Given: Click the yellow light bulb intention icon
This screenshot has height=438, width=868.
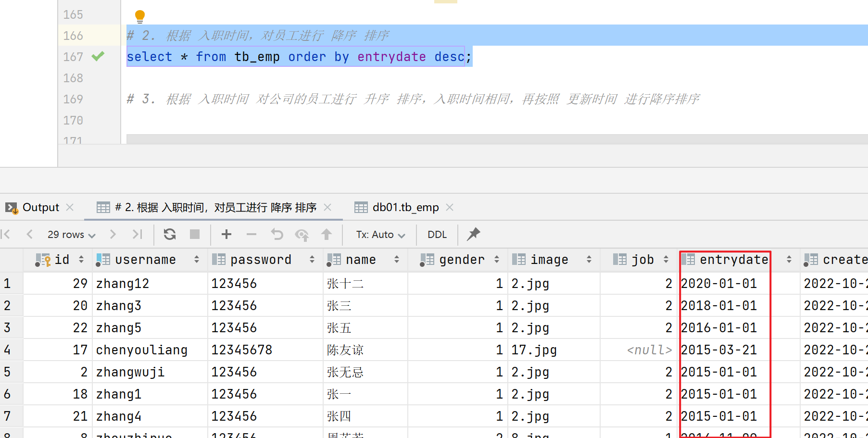Looking at the screenshot, I should tap(140, 17).
